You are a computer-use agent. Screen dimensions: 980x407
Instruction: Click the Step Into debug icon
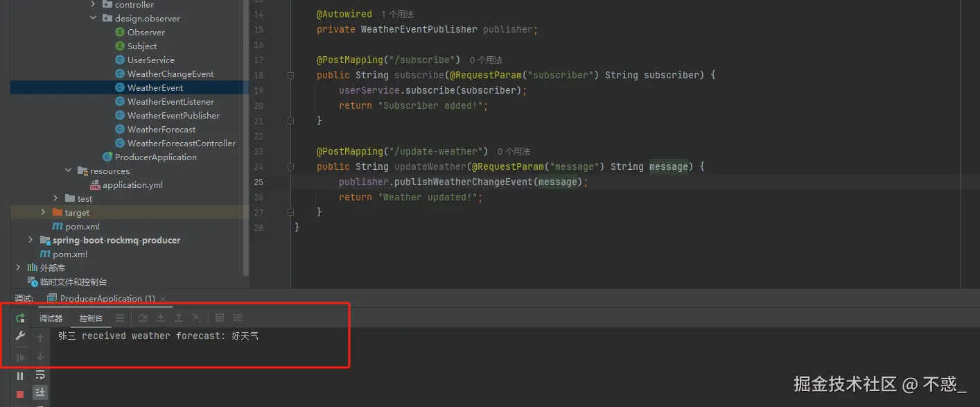tap(161, 318)
